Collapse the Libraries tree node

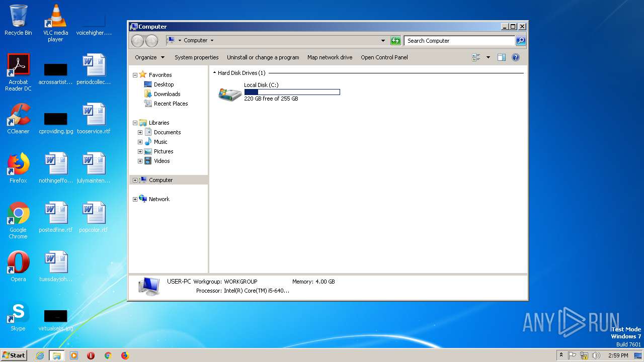coord(135,123)
